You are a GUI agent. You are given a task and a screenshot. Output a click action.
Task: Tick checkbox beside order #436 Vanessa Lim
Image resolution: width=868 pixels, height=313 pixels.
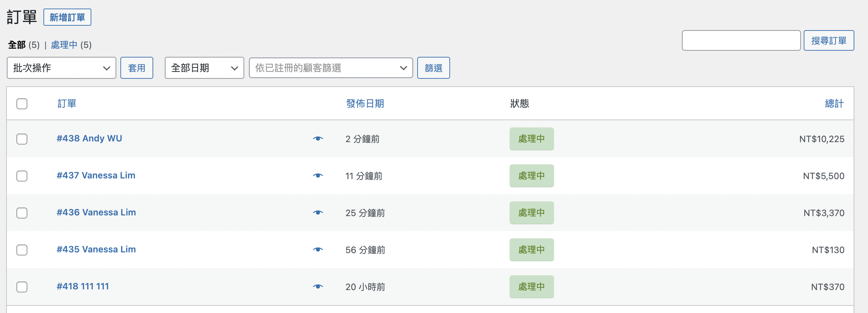point(22,213)
